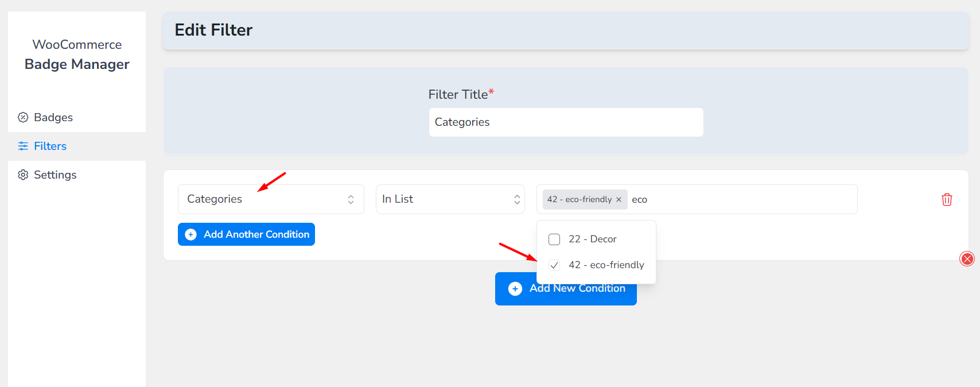
Task: Open the In List operator dropdown
Action: (x=450, y=199)
